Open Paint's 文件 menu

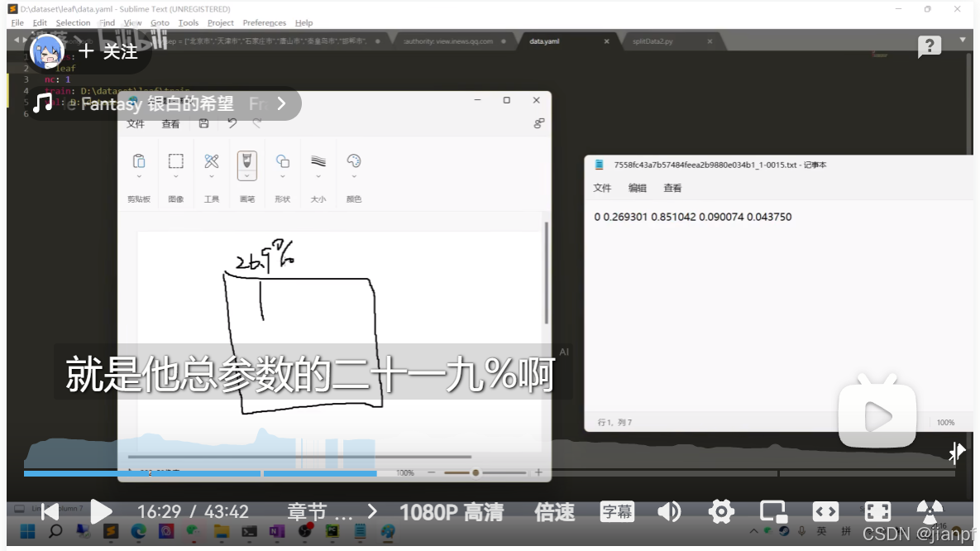click(136, 124)
